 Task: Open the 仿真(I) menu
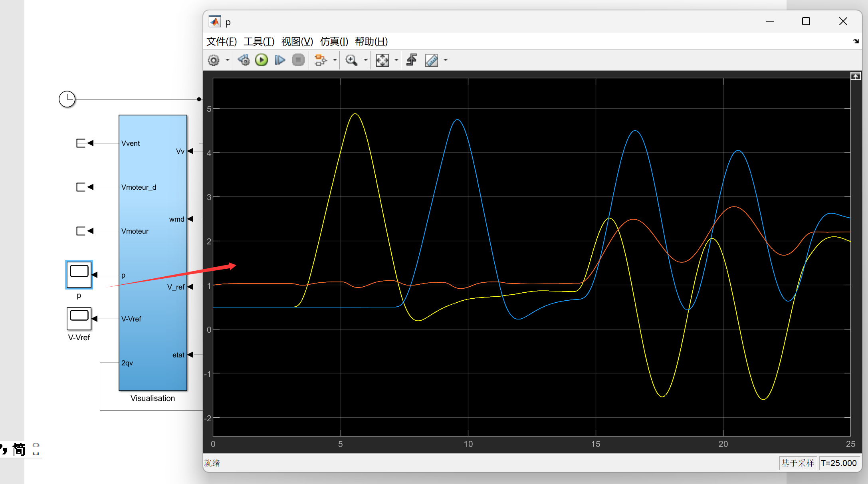pyautogui.click(x=334, y=42)
